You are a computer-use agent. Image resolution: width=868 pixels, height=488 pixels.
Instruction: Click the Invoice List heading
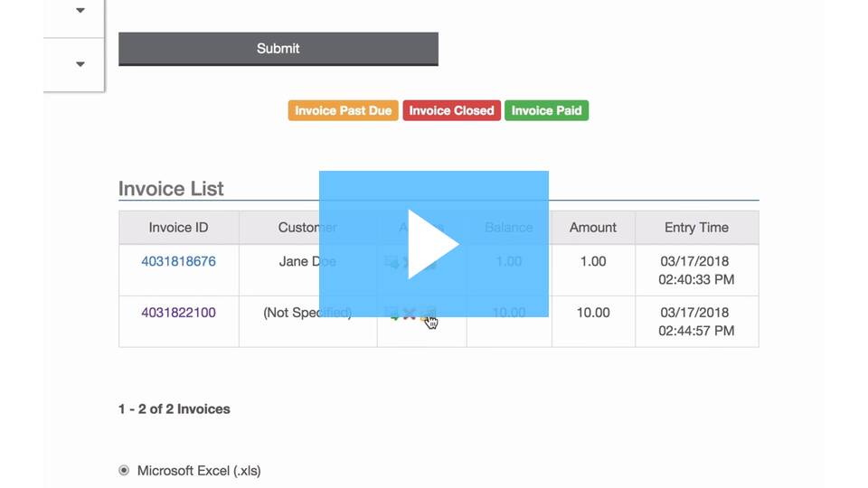[x=171, y=189]
